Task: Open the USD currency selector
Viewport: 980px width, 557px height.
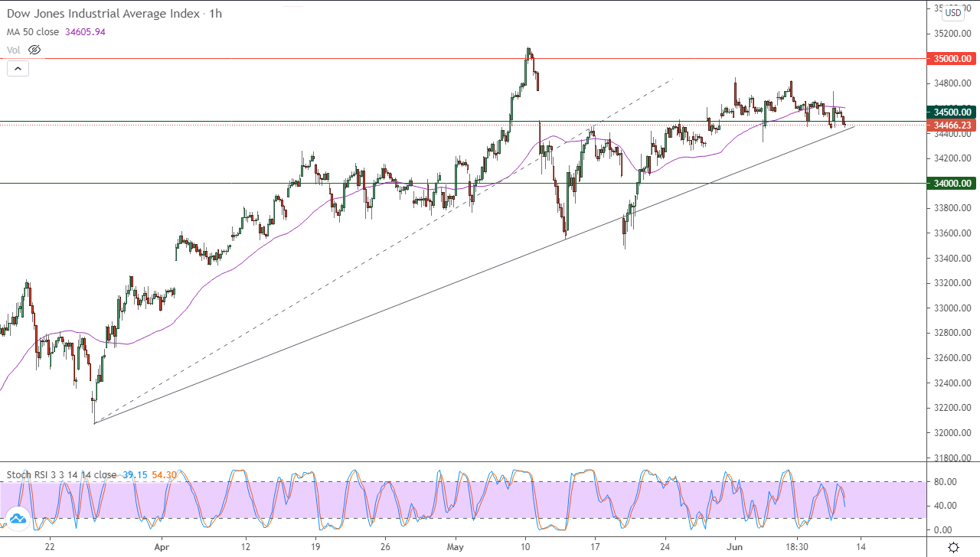Action: tap(953, 12)
